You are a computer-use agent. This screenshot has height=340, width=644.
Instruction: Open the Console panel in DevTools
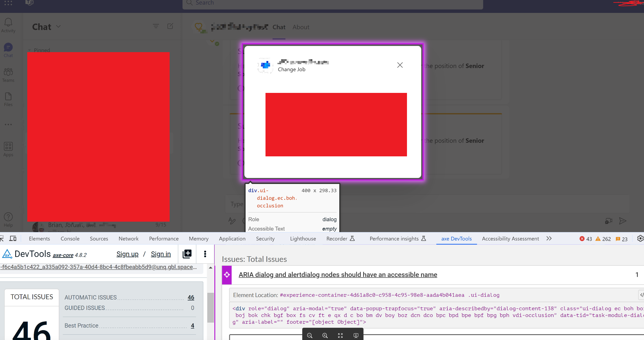pyautogui.click(x=70, y=239)
